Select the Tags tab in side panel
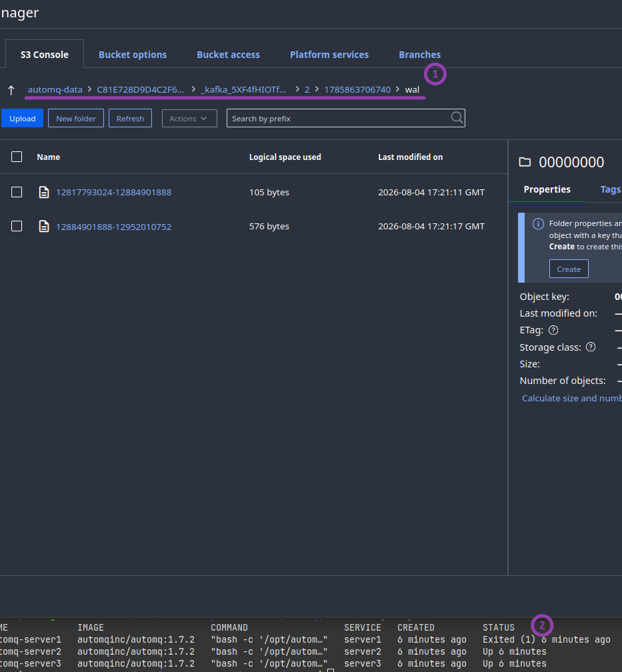This screenshot has width=622, height=672. tap(611, 189)
